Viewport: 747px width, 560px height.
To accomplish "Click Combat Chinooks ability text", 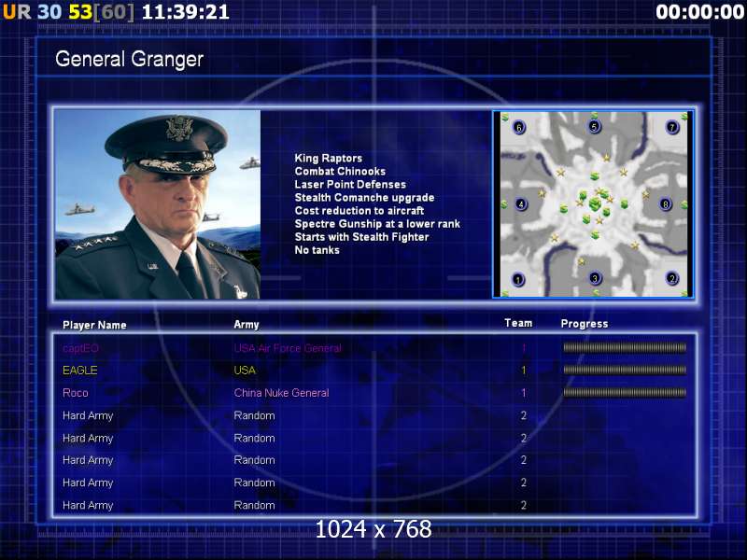I will click(340, 171).
